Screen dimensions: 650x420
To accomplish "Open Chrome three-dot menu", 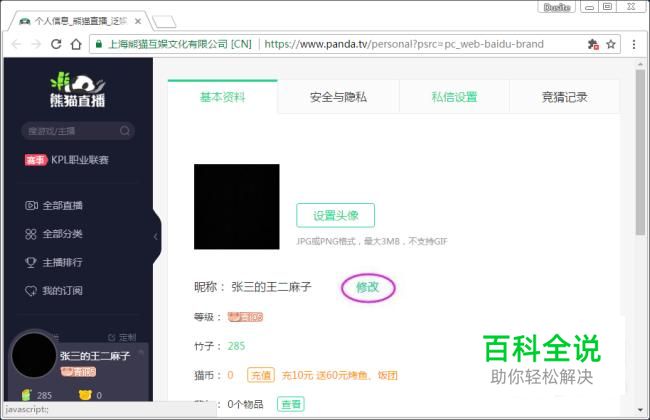I will [x=633, y=44].
